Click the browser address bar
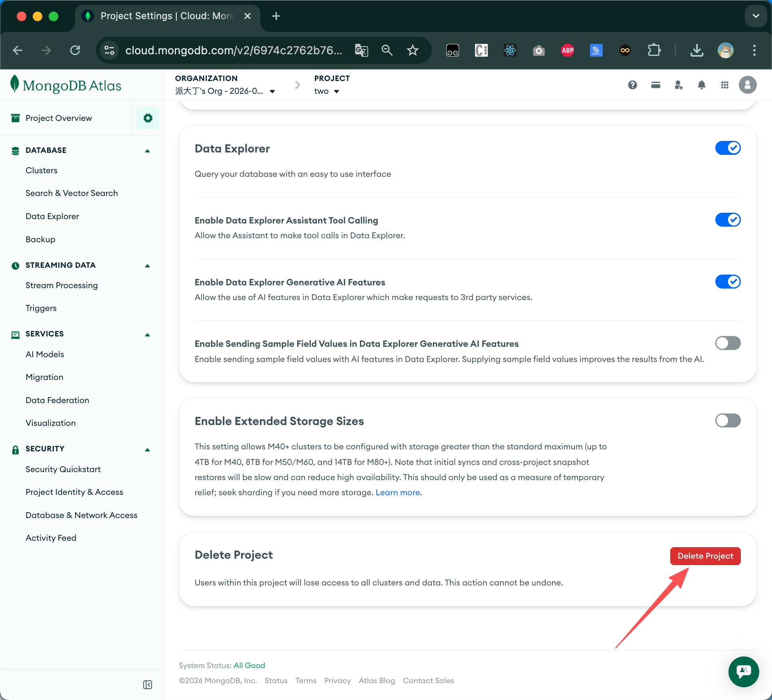Viewport: 772px width, 700px height. (233, 50)
